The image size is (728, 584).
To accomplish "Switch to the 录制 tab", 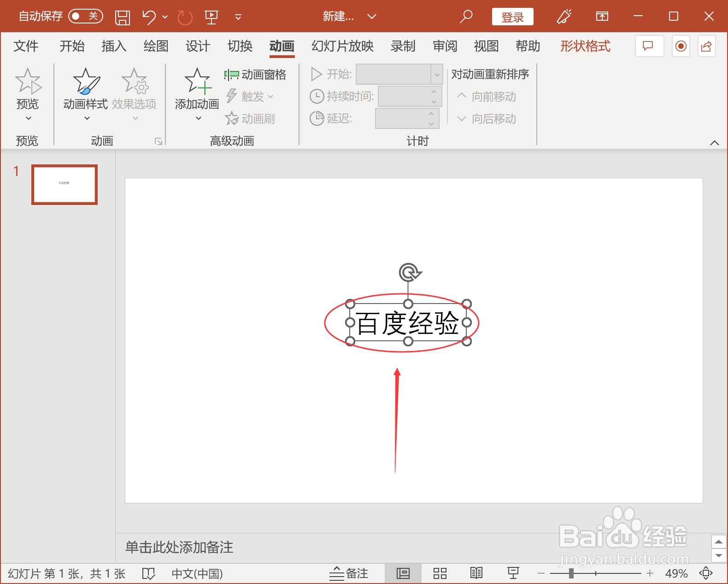I will tap(403, 46).
